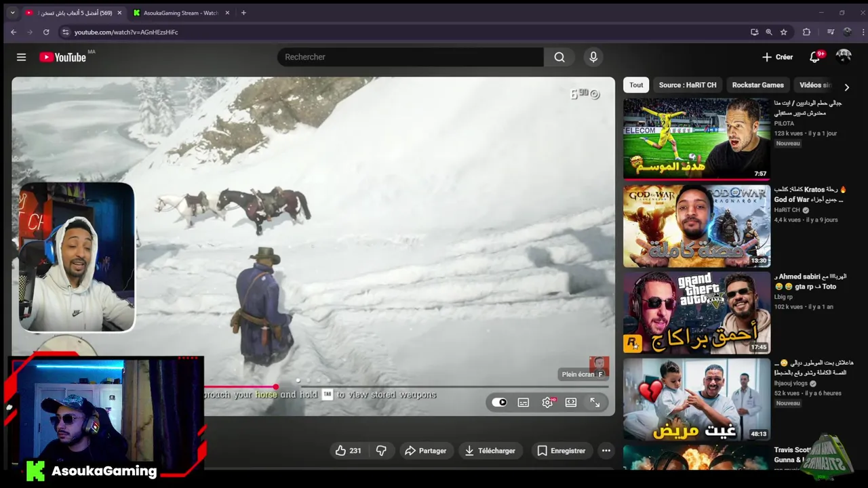The image size is (868, 488).
Task: Switch to the AsoukaGaming Stream browser tab
Action: 180,13
